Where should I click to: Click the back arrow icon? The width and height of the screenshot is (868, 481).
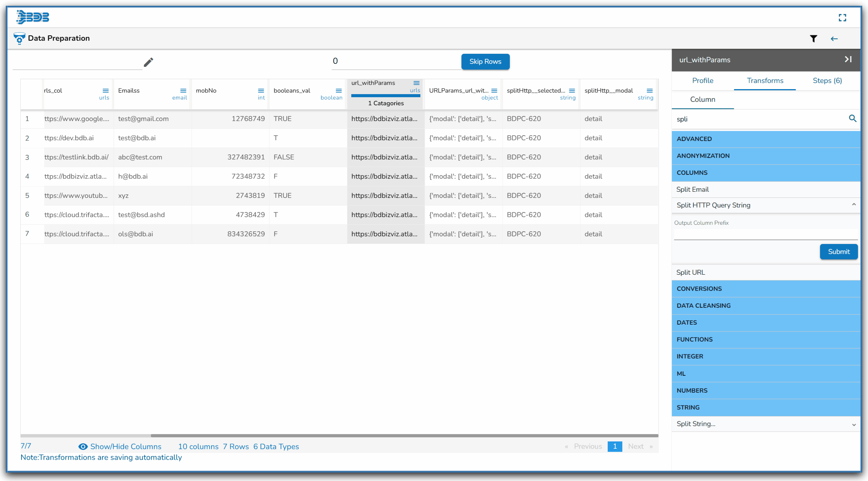834,38
